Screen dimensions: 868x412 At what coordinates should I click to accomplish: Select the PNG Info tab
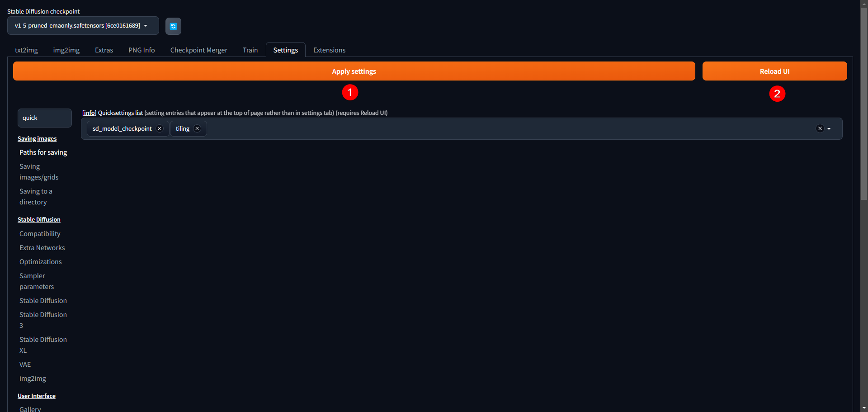point(142,50)
